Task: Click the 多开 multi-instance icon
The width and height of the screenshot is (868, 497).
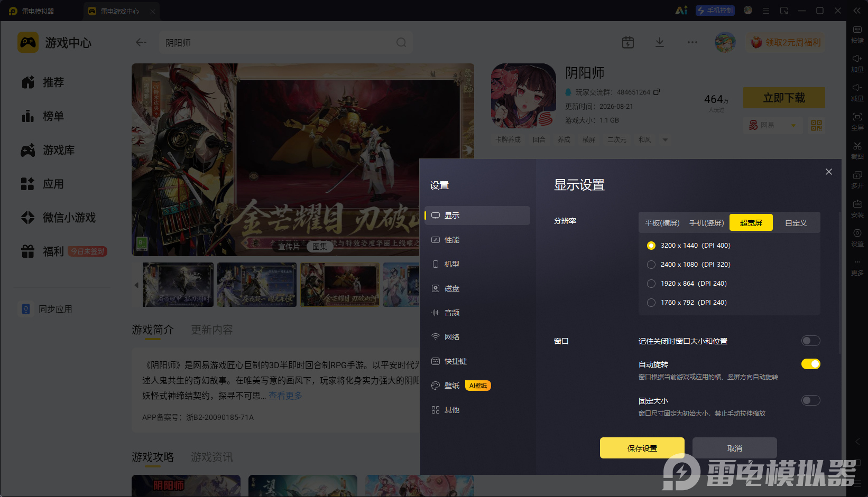Action: [857, 180]
